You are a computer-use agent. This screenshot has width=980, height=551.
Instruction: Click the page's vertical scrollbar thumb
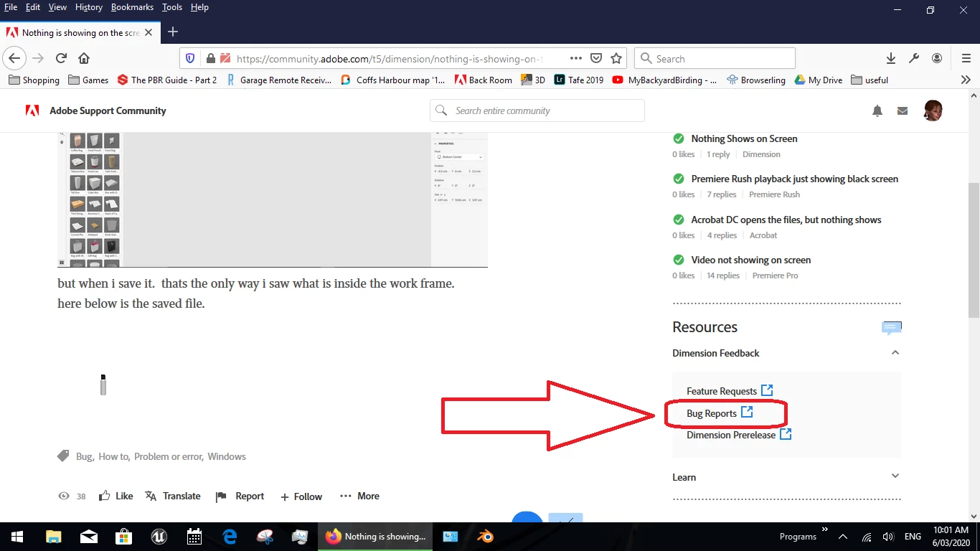point(974,250)
